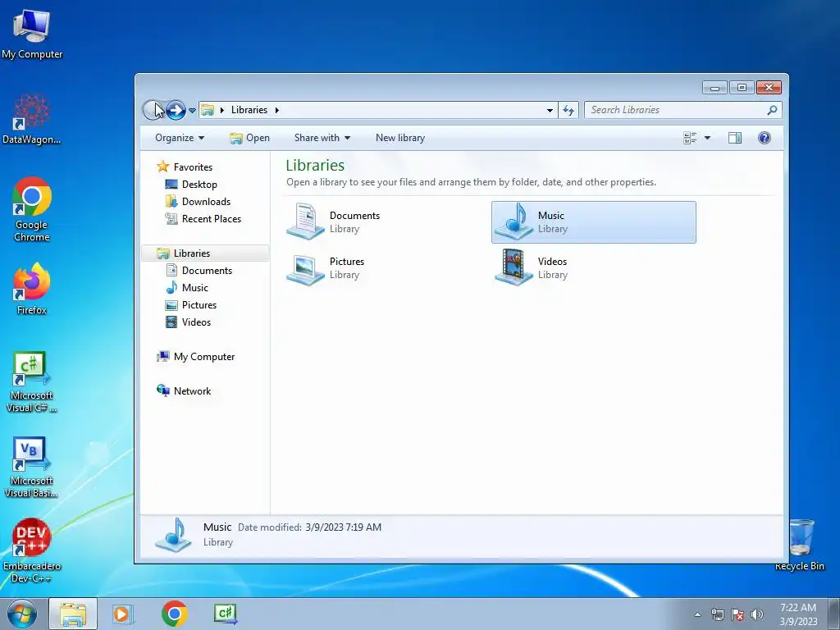Viewport: 840px width, 630px height.
Task: Select Libraries in the navigation pane
Action: tap(205, 253)
